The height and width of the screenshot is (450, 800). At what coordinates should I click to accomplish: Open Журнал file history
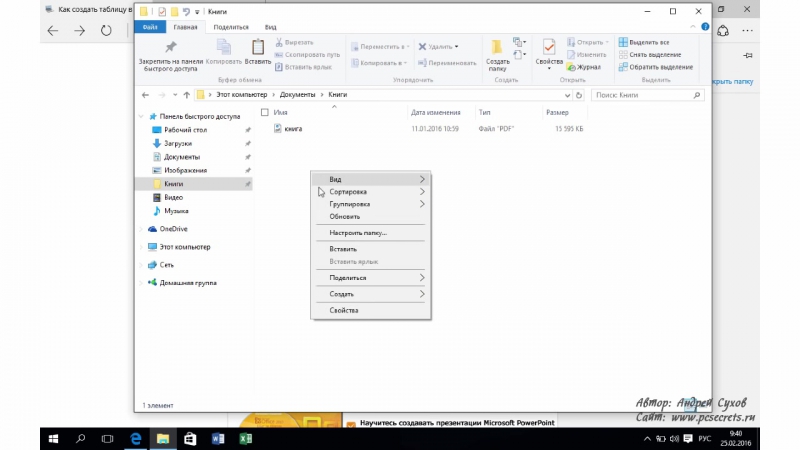pyautogui.click(x=584, y=67)
